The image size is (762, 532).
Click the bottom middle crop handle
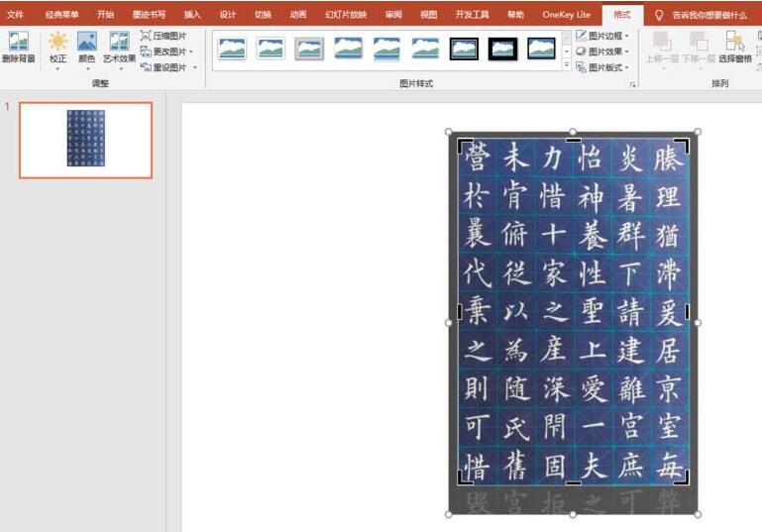pos(573,482)
